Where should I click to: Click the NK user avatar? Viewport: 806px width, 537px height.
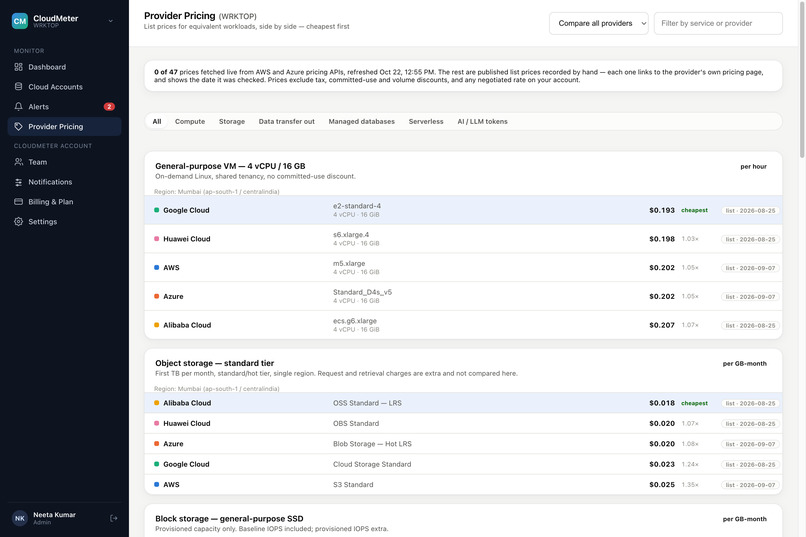20,518
